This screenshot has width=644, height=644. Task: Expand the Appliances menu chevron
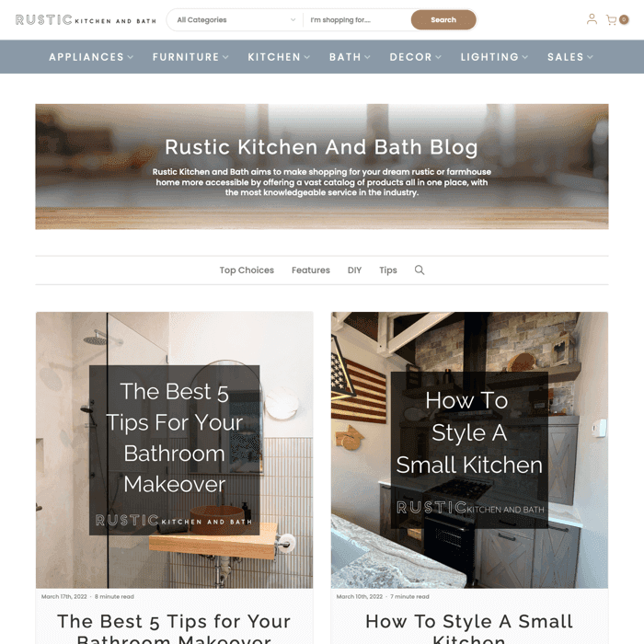[131, 57]
